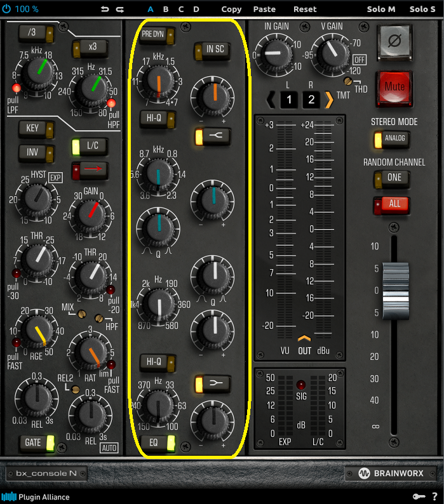Screen dimensions: 444x504
Task: Click the next channel right chevron
Action: pos(329,99)
